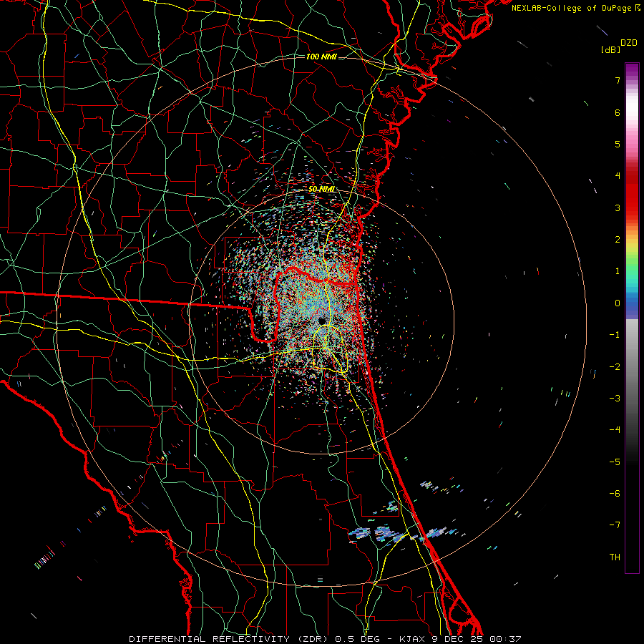Click the TH threshold label on color scale
This screenshot has width=644, height=644.
[x=615, y=557]
